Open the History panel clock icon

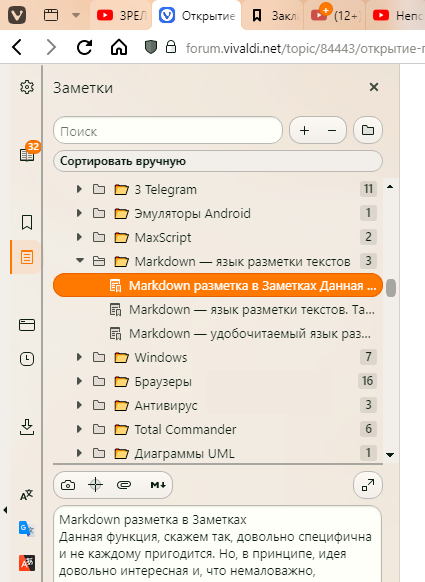click(27, 359)
